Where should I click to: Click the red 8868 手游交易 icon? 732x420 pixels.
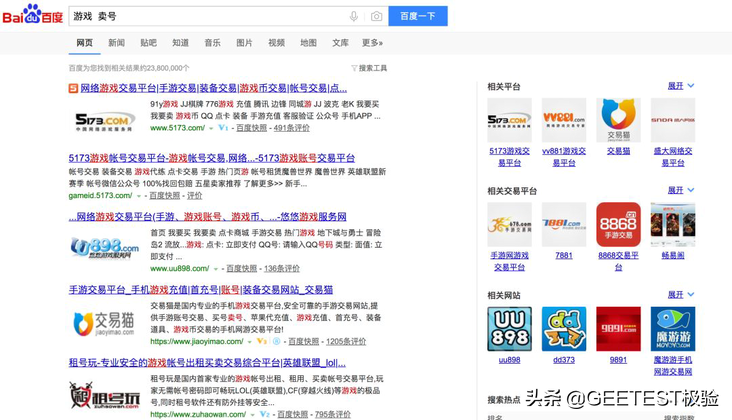pyautogui.click(x=619, y=224)
